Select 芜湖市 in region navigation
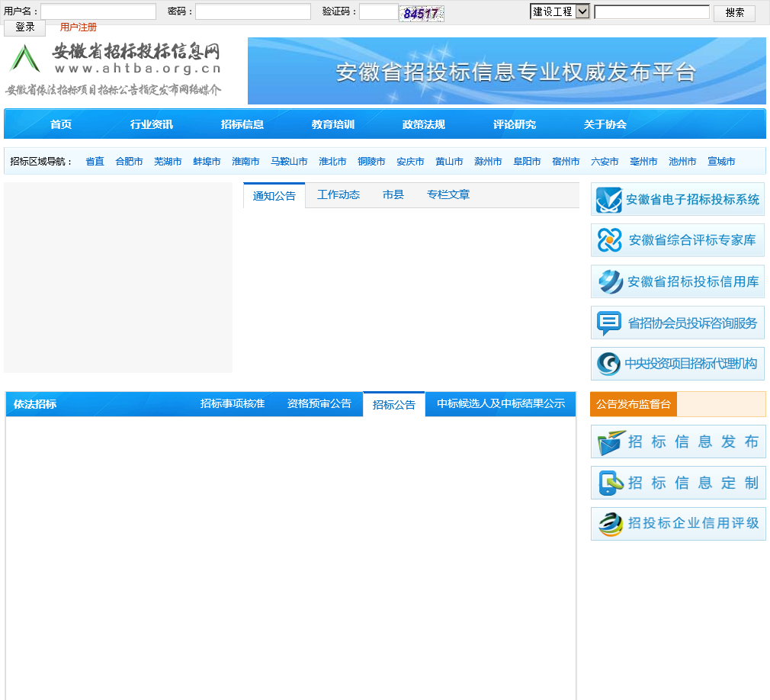The width and height of the screenshot is (770, 700). point(168,161)
